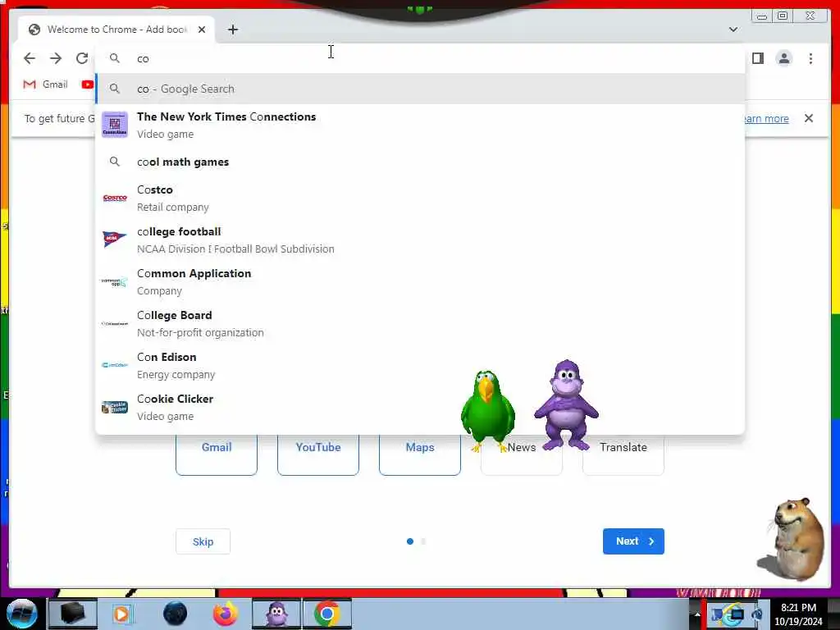Expand the tab search chevron
This screenshot has width=840, height=630.
(733, 30)
